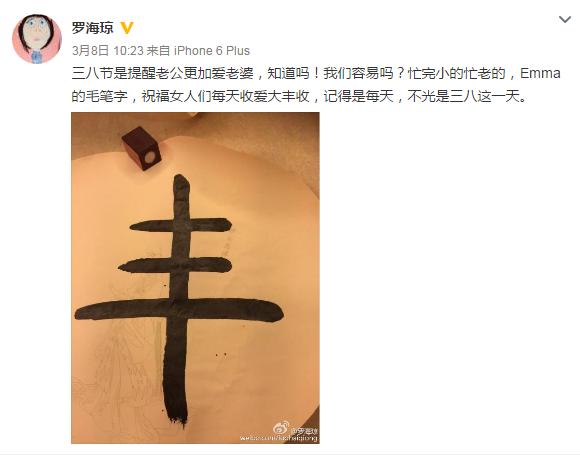
Task: Click the middle horizontal brush stroke
Action: (x=175, y=266)
